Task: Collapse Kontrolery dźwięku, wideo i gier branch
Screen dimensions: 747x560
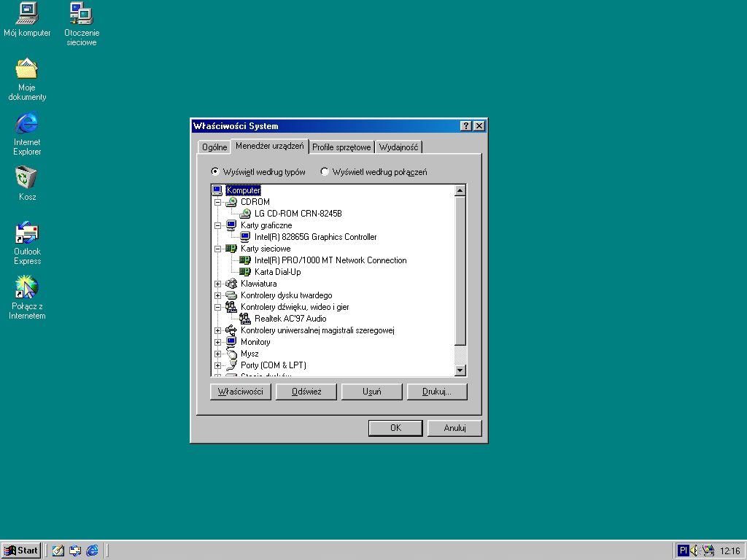Action: tap(217, 308)
